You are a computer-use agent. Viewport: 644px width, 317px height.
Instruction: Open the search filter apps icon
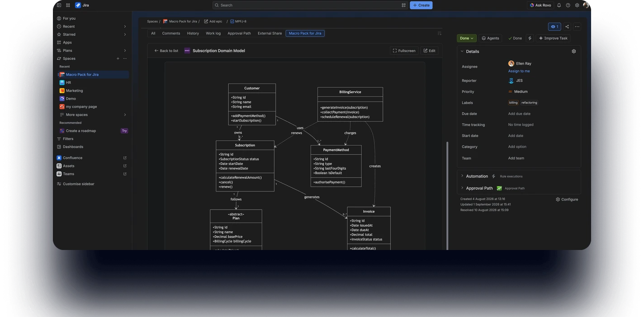pyautogui.click(x=403, y=5)
